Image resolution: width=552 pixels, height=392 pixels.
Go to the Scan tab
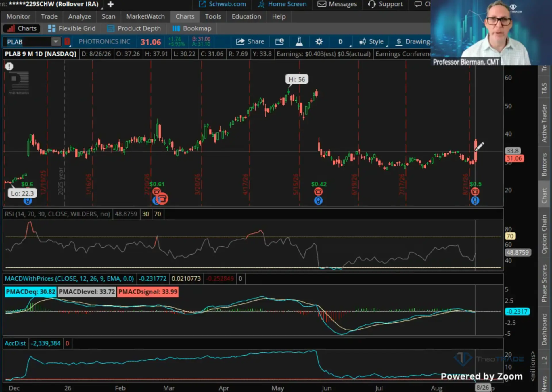pos(108,17)
